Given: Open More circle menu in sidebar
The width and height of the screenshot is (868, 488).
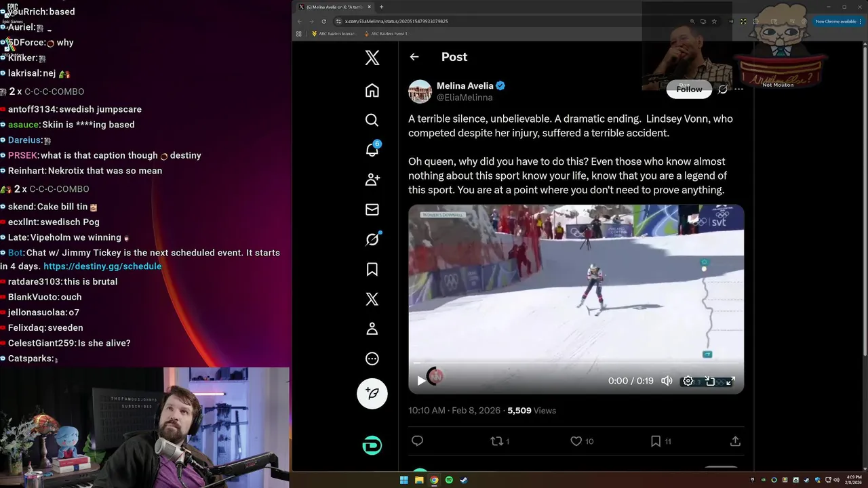Looking at the screenshot, I should (x=372, y=359).
